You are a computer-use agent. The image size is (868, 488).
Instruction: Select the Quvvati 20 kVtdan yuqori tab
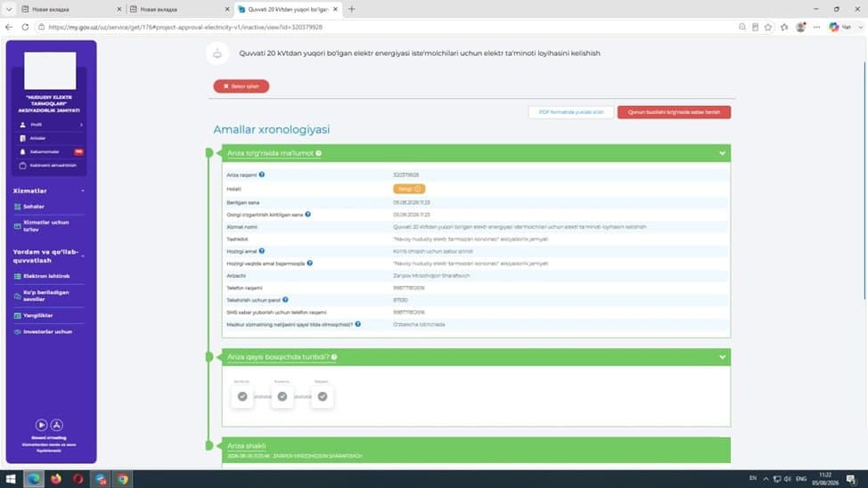289,10
